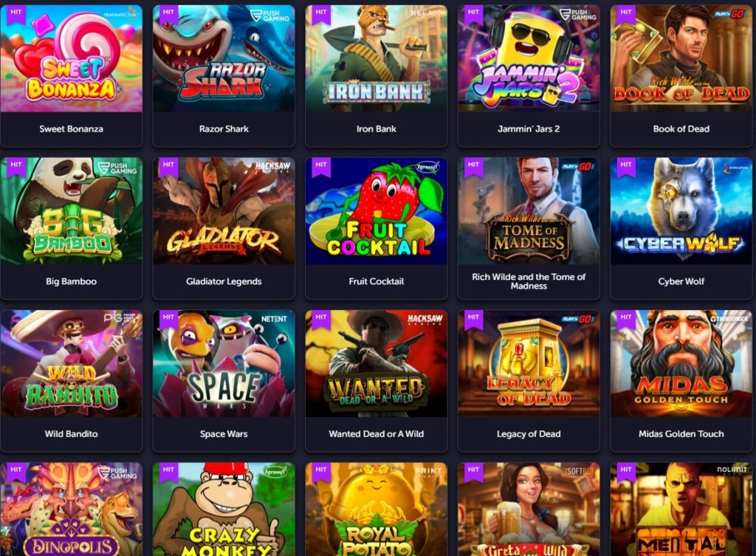Select the Legacy of Dead thumbnail
756x556 pixels.
[529, 363]
